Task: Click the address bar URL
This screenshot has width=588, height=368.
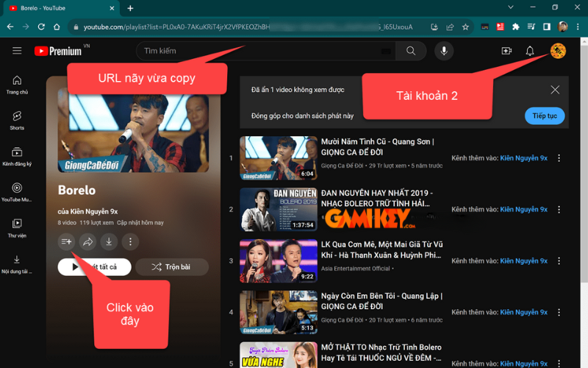Action: click(248, 27)
